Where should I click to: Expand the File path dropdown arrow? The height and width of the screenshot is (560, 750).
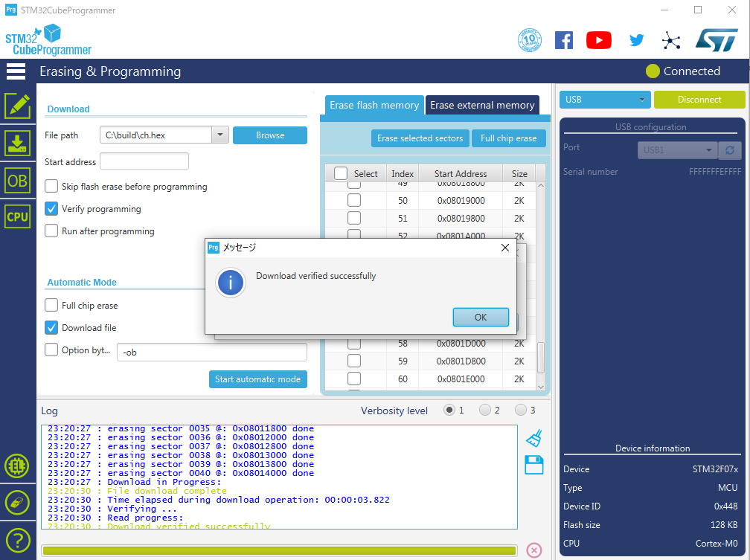click(x=220, y=135)
